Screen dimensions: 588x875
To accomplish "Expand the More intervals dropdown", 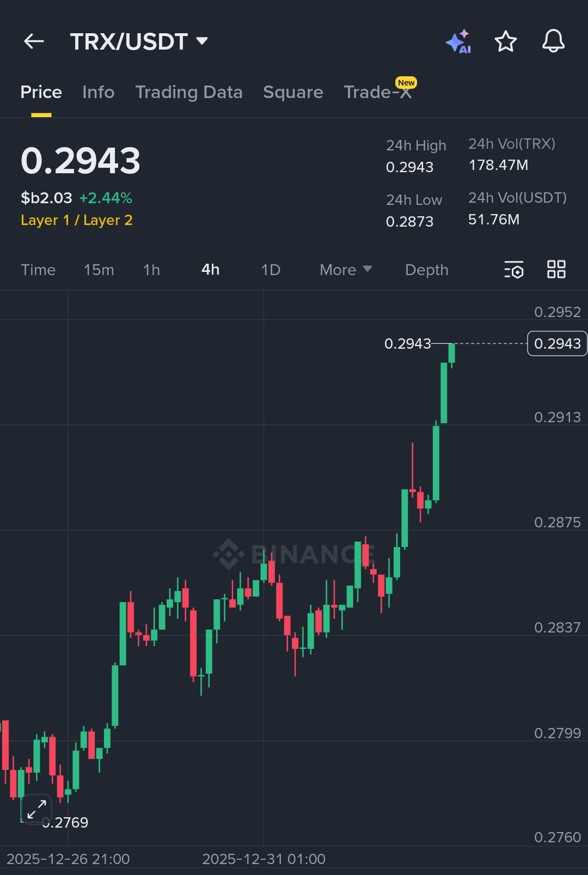I will click(345, 270).
